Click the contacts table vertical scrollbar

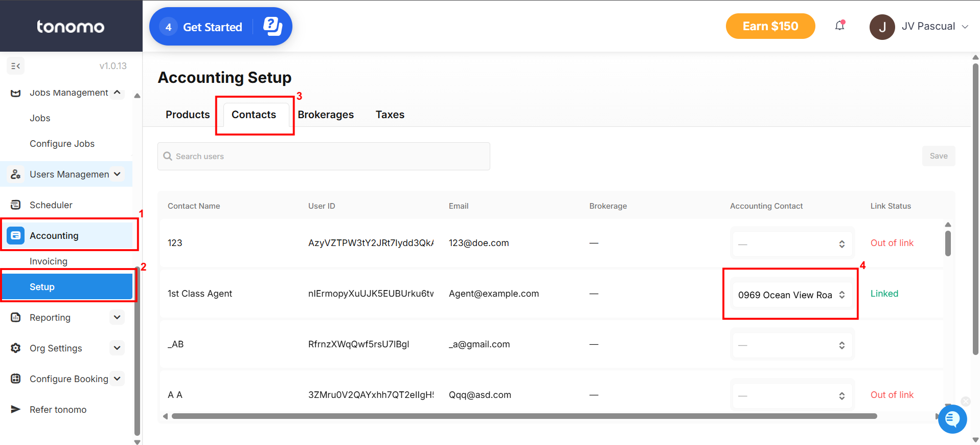click(x=948, y=243)
